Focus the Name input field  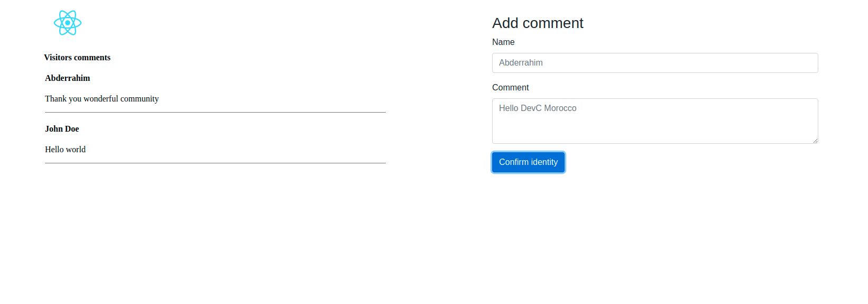(655, 63)
